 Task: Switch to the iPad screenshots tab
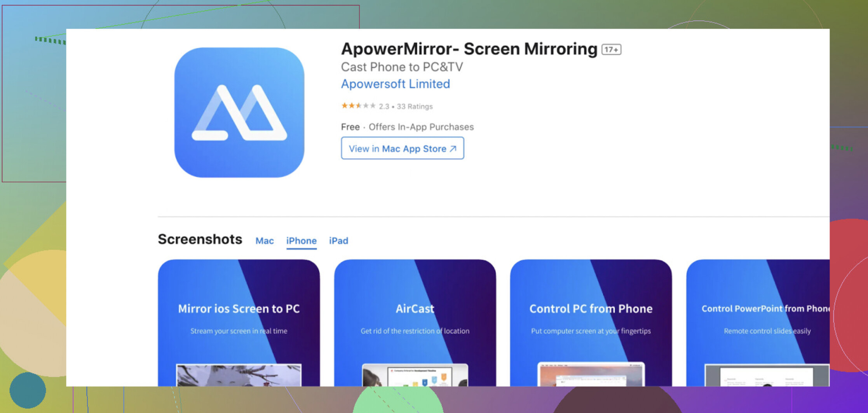pyautogui.click(x=338, y=241)
